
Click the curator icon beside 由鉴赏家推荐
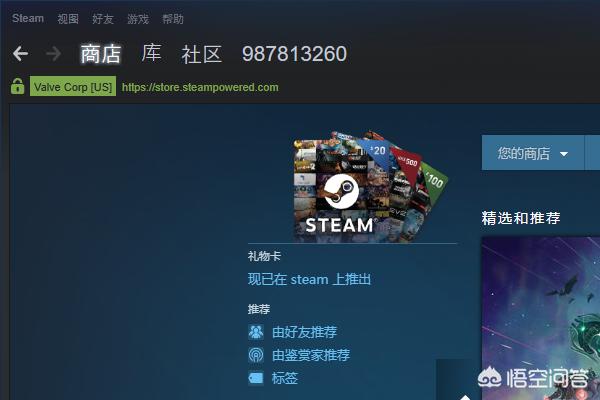[x=256, y=355]
